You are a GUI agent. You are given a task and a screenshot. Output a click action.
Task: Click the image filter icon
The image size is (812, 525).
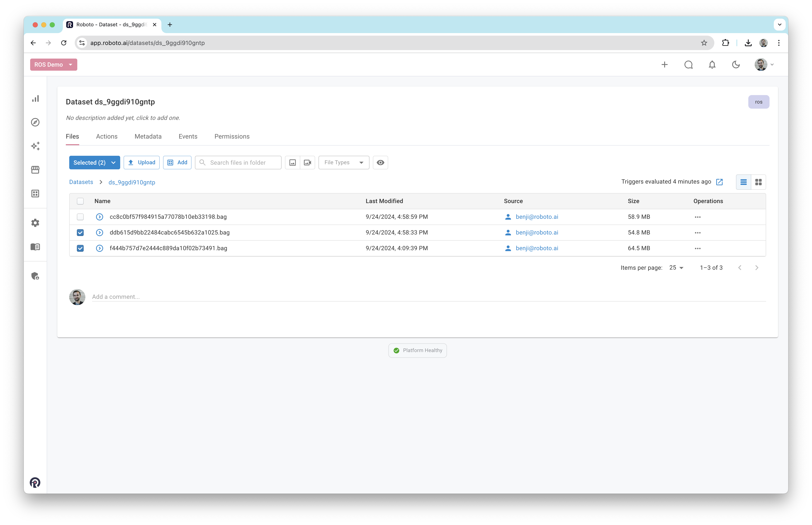pyautogui.click(x=293, y=163)
